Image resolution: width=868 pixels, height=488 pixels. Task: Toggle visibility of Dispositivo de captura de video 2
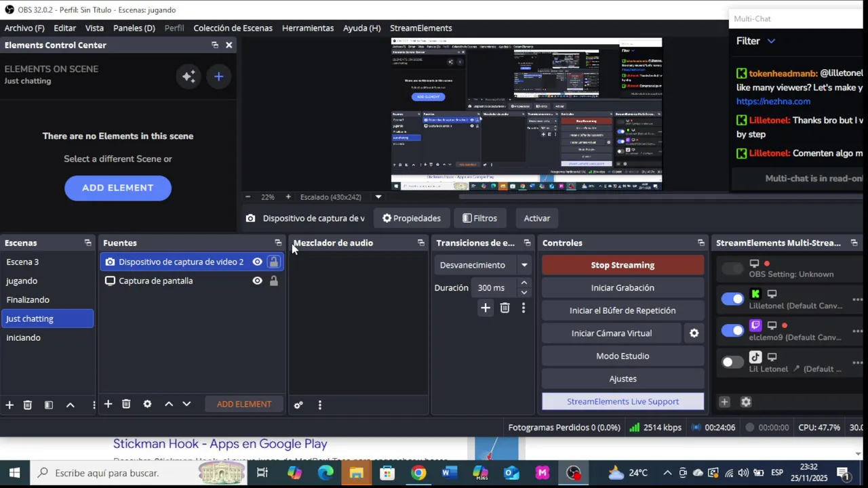pyautogui.click(x=257, y=262)
